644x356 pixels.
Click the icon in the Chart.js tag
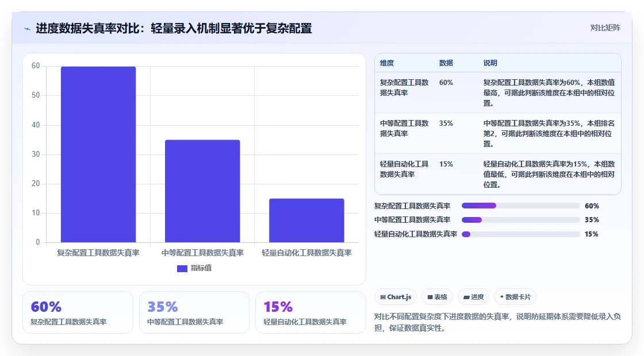coord(383,297)
